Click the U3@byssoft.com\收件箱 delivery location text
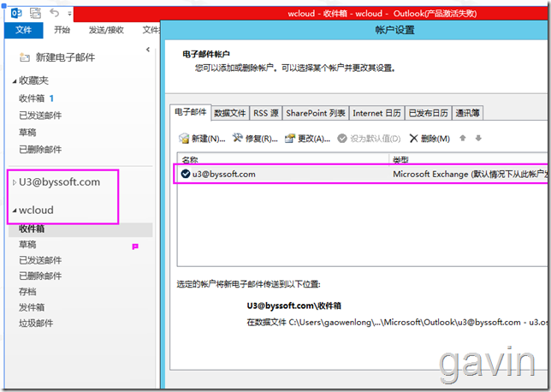 [x=293, y=306]
